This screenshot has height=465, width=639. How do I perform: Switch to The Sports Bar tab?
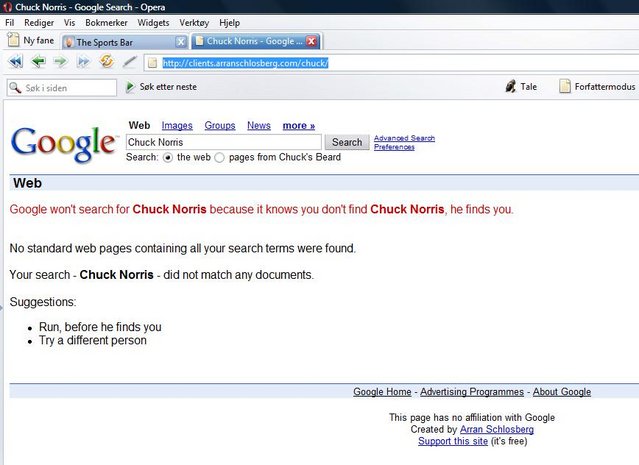coord(124,42)
